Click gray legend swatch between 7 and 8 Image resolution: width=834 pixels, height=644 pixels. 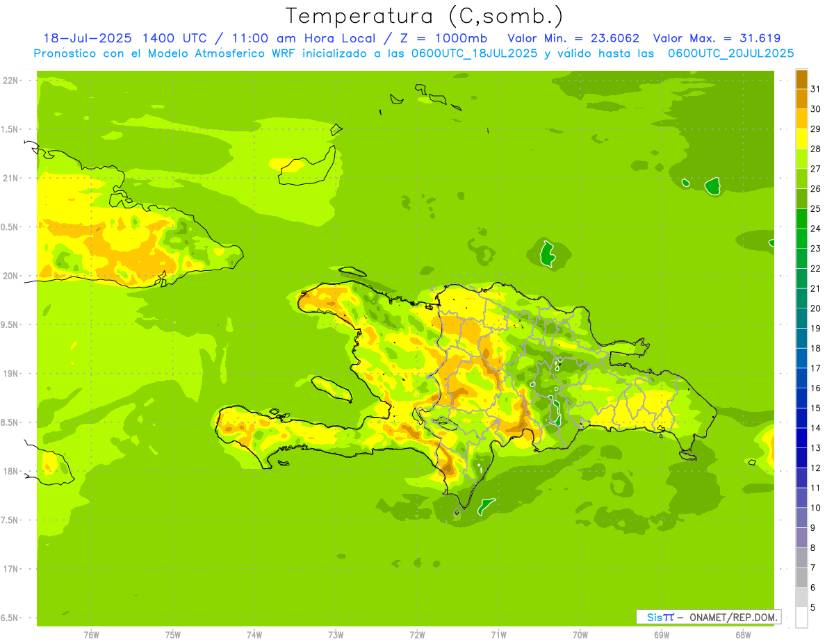801,557
